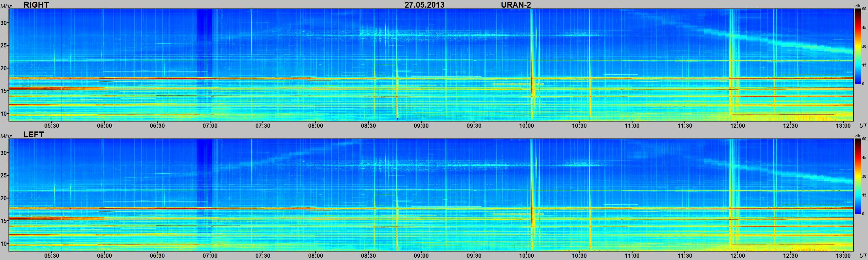
Task: Click the URAN-2 instrument label
Action: (516, 5)
